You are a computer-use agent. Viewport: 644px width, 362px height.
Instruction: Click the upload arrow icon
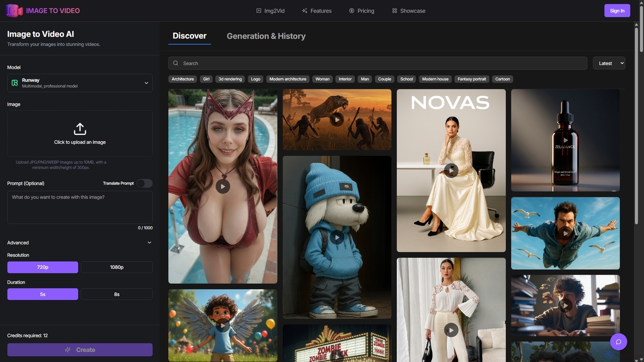tap(80, 129)
